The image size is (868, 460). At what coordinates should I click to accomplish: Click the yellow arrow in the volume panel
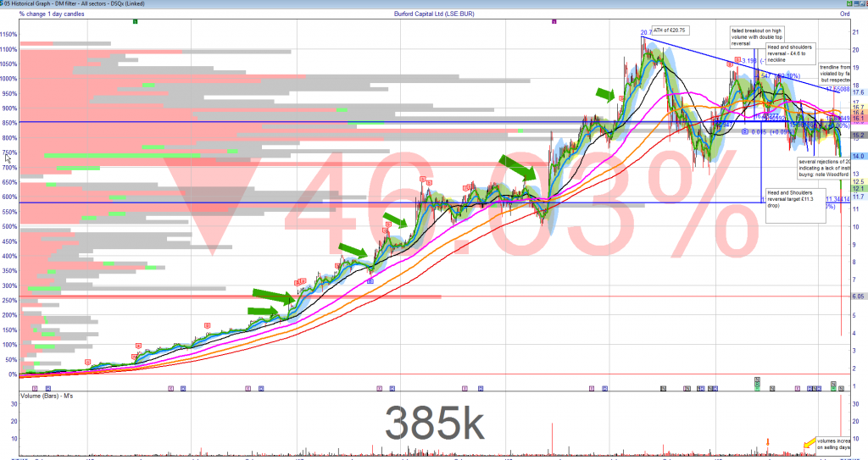pos(809,443)
